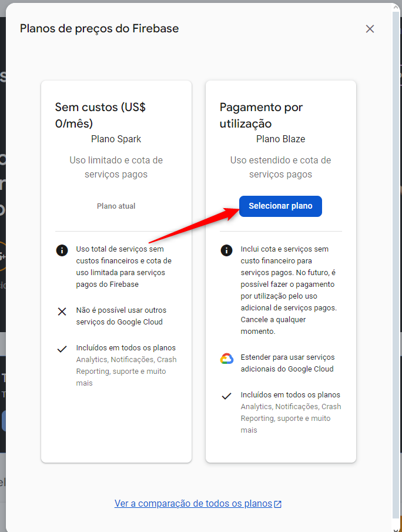
Task: Click the Sem custos (US$ 0/mês) heading
Action: pyautogui.click(x=101, y=115)
